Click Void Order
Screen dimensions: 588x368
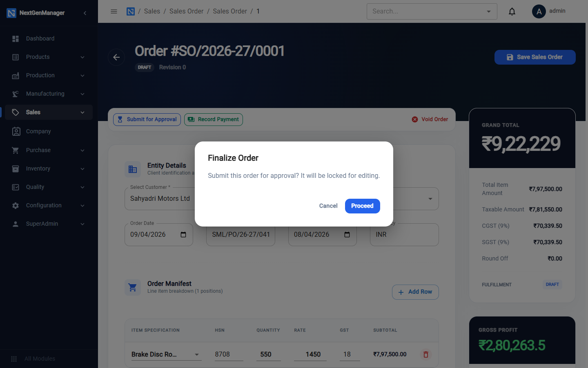pos(430,119)
